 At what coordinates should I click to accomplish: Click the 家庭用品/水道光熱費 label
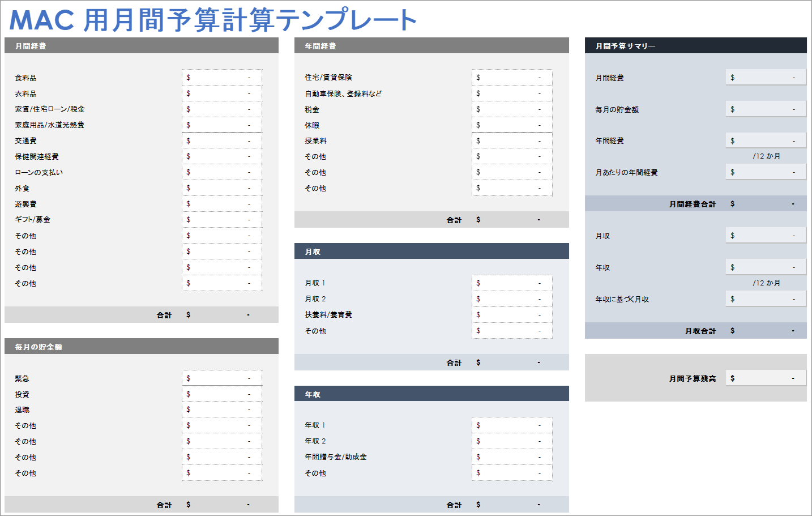(49, 125)
